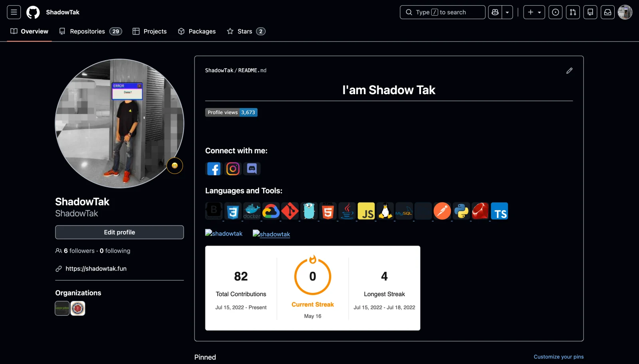Click the Edit profile button
The image size is (639, 364).
(119, 232)
